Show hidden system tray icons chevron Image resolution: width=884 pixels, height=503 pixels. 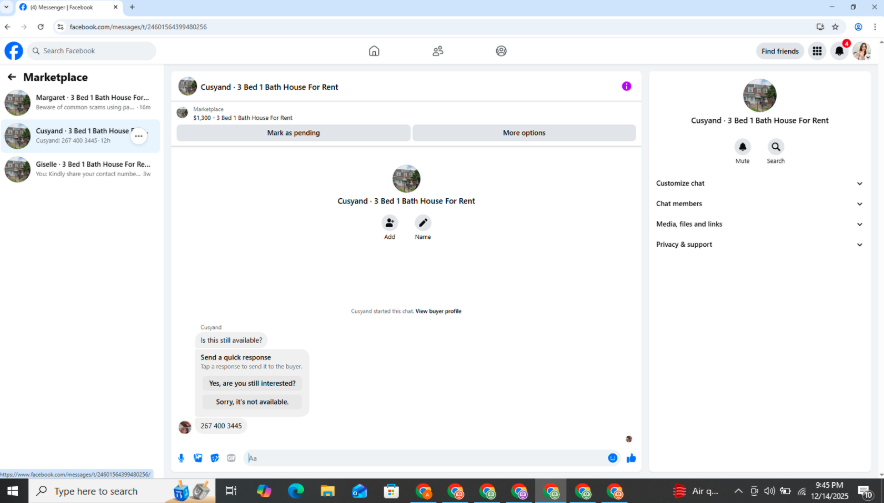[738, 491]
